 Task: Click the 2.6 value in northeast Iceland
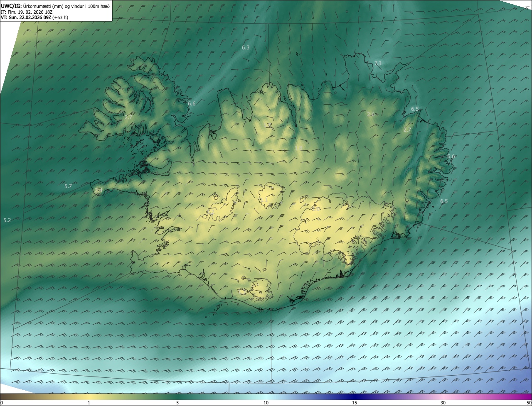pyautogui.click(x=371, y=114)
